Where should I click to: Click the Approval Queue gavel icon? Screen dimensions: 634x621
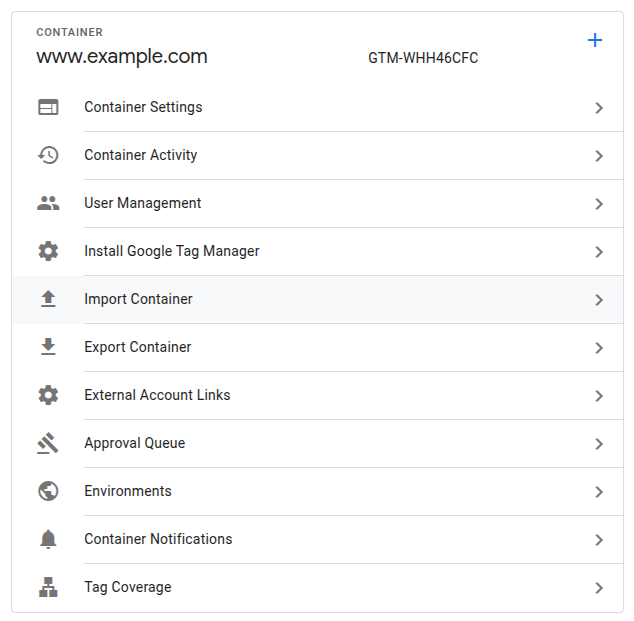tap(48, 443)
